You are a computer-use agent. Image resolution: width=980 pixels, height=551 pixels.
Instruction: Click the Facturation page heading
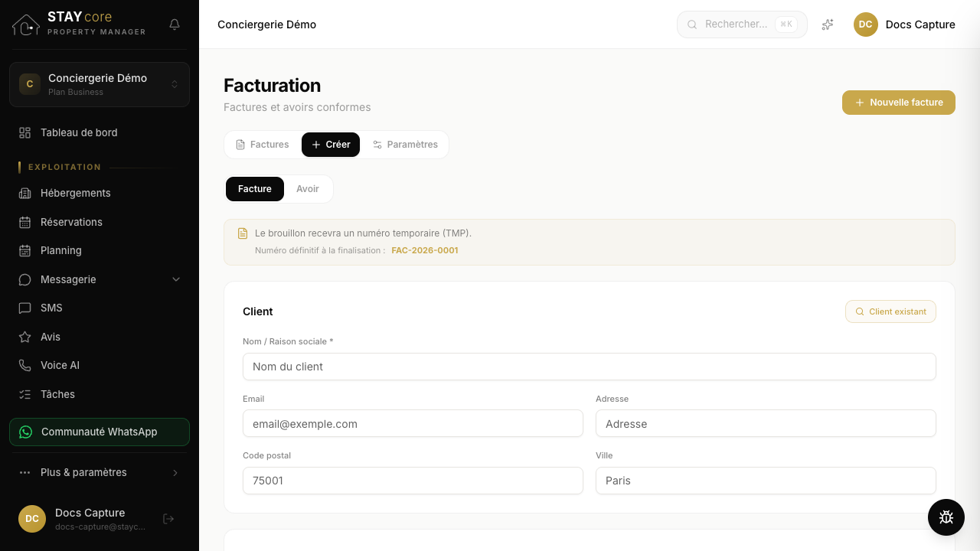[272, 85]
